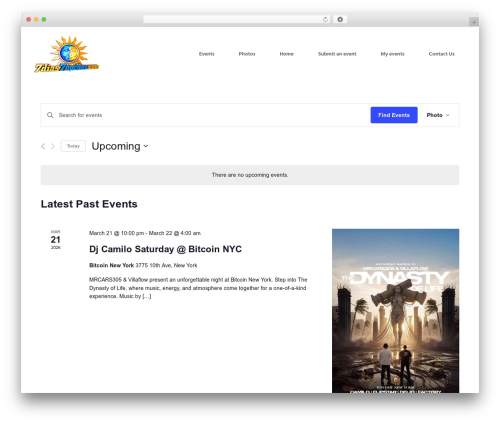Go to previous events arrow
The image size is (500, 423).
click(43, 146)
